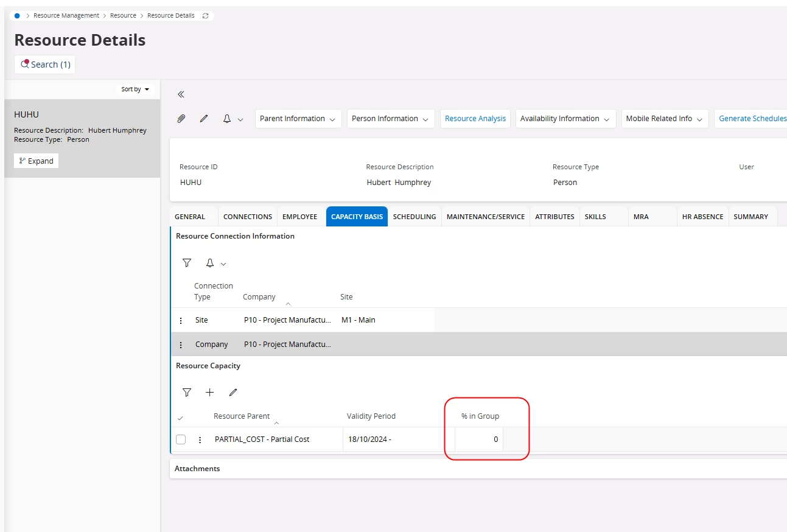
Task: Open the Sort by dropdown
Action: (135, 89)
